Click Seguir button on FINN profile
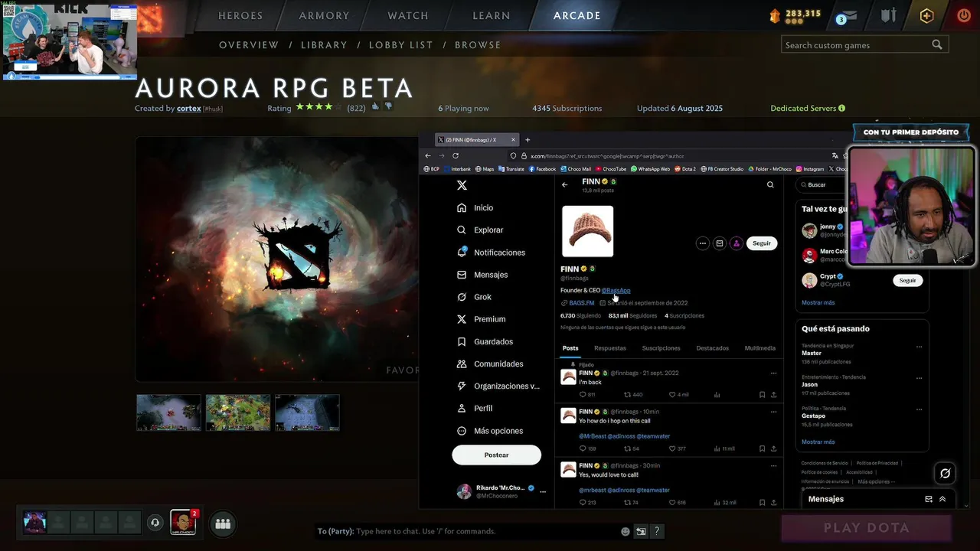 coord(762,243)
